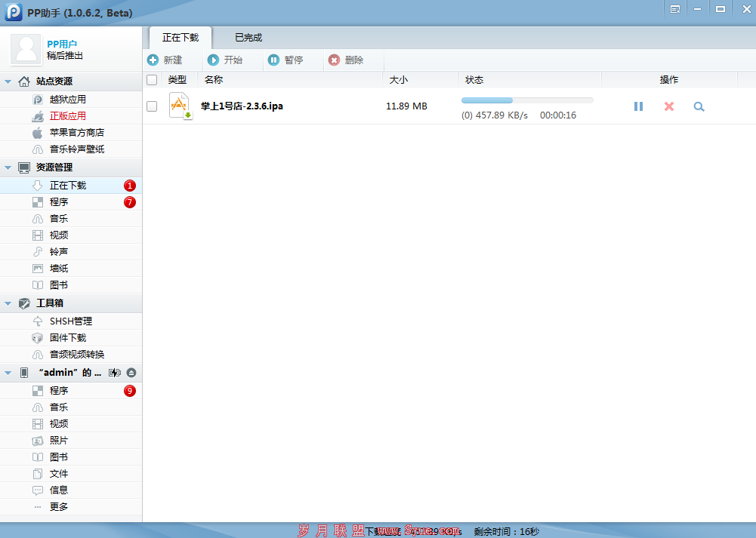The image size is (756, 538).
Task: Click 新建 to create a download
Action: pos(165,60)
